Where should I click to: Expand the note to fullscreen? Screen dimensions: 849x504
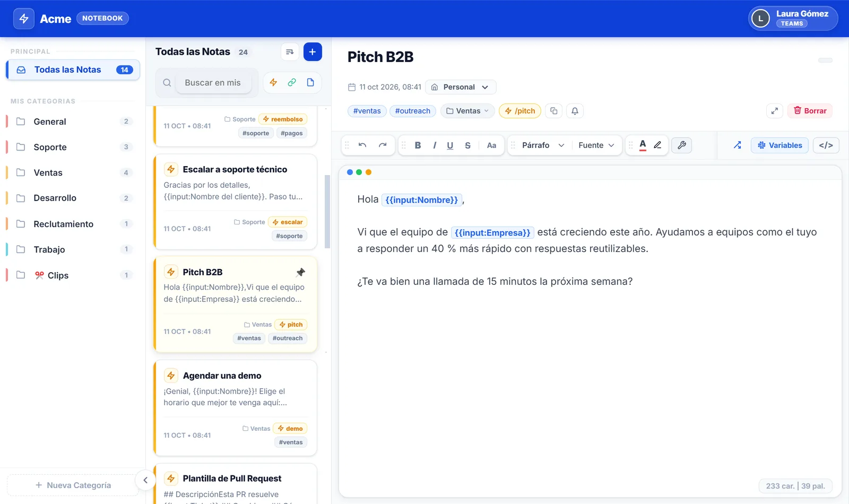click(x=775, y=111)
